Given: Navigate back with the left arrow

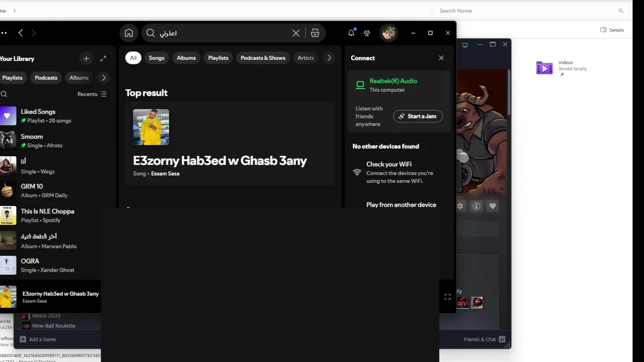Looking at the screenshot, I should (21, 33).
